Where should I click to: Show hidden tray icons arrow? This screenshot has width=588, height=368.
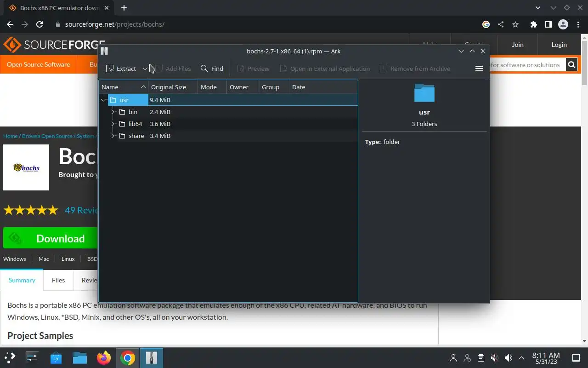click(521, 358)
